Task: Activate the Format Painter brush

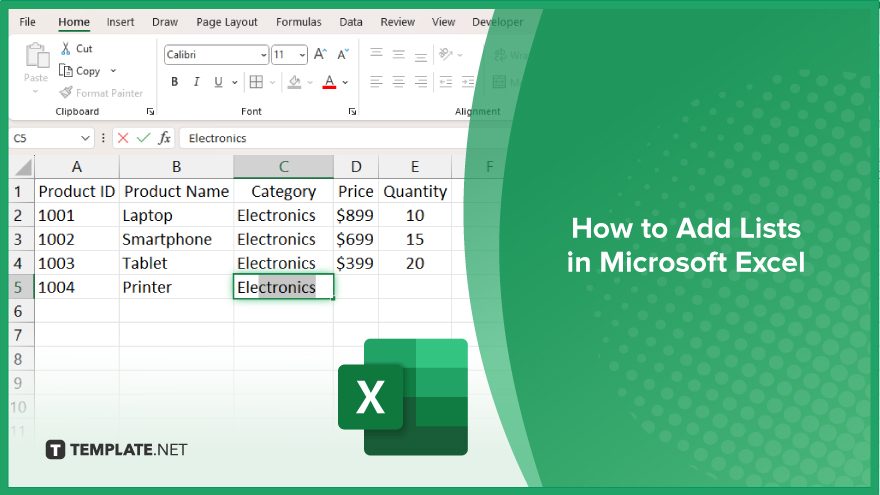Action: [66, 93]
